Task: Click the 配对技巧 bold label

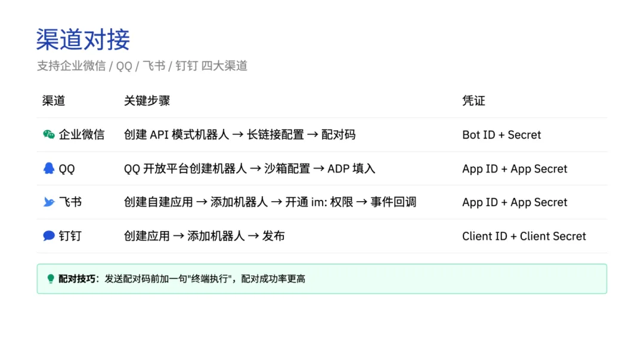Action: [76, 279]
